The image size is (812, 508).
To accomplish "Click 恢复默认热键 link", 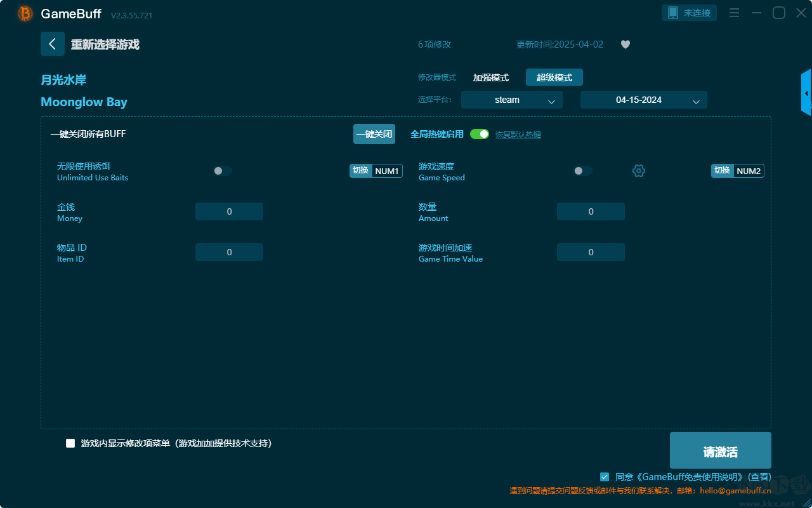I will click(x=518, y=135).
